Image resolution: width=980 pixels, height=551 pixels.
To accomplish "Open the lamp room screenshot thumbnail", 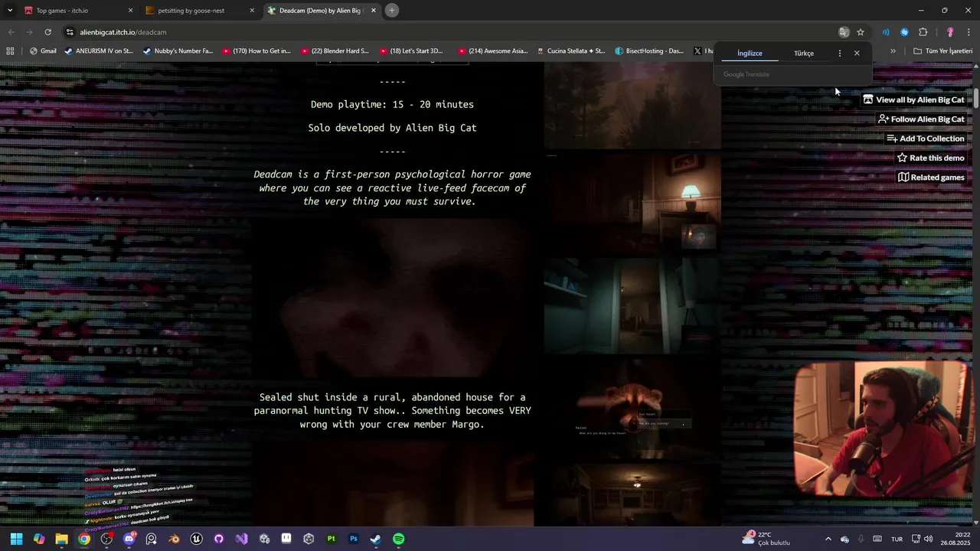I will coord(632,203).
